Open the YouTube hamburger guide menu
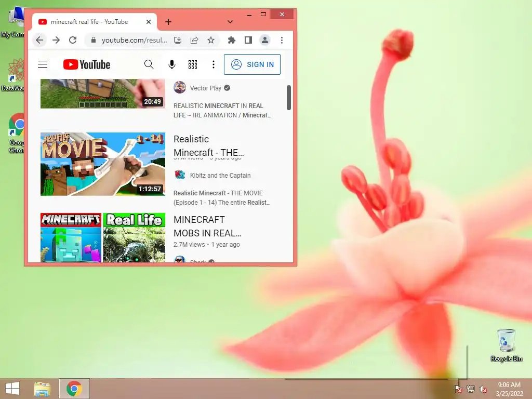The image size is (532, 399). [43, 64]
